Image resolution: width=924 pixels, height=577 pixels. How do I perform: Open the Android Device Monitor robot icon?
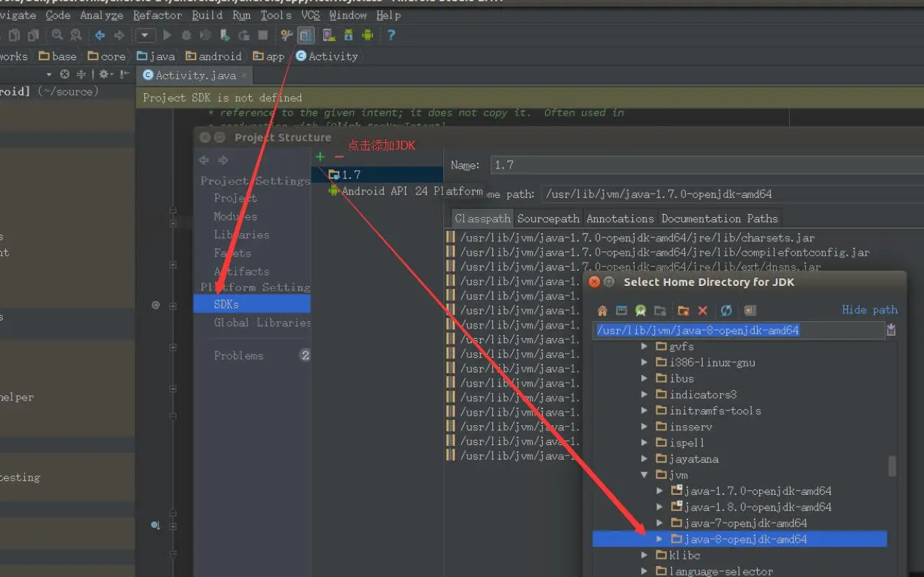(x=368, y=35)
